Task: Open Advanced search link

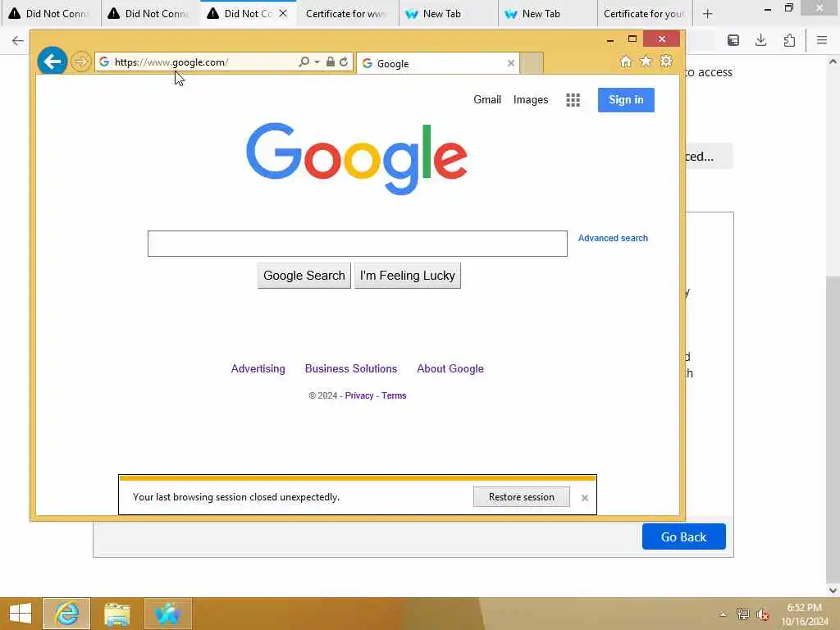Action: 613,238
